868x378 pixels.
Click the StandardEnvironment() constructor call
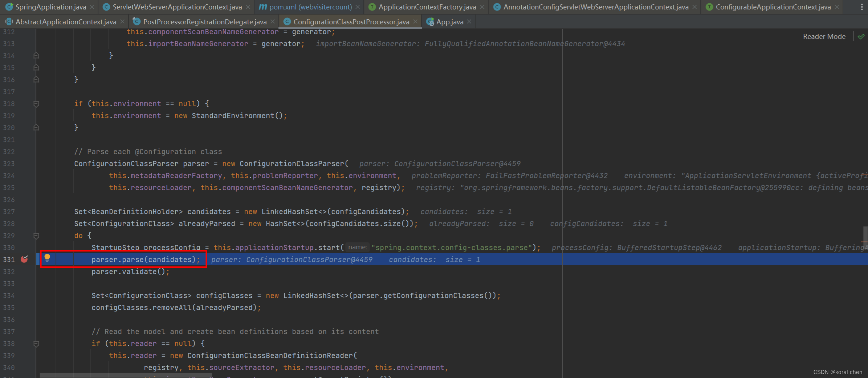(237, 116)
